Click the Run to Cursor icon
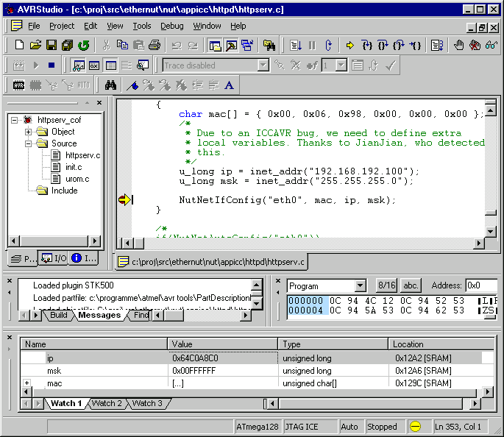The height and width of the screenshot is (437, 504). click(415, 46)
